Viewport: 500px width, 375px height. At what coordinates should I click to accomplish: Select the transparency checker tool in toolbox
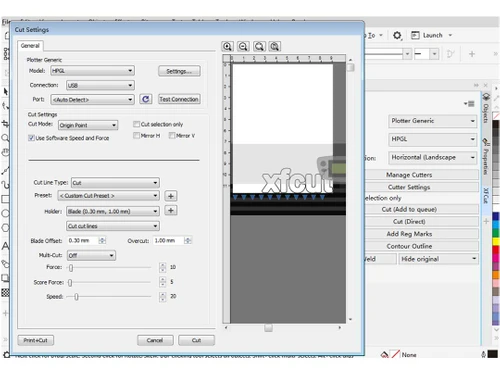(x=5, y=293)
